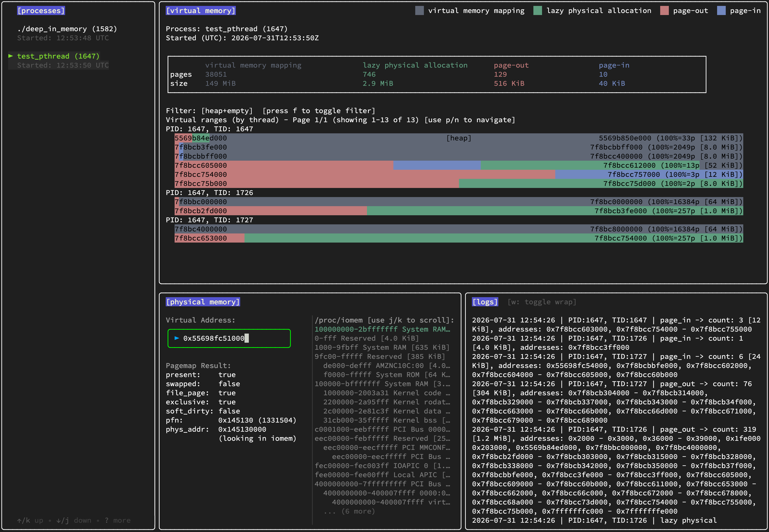
Task: Focus the [processes] panel title
Action: tap(41, 11)
